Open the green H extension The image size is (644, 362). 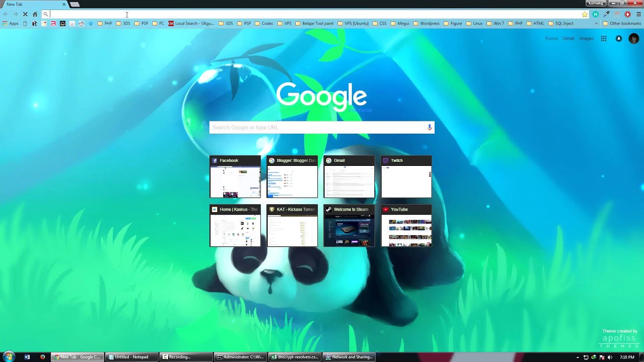(x=596, y=14)
